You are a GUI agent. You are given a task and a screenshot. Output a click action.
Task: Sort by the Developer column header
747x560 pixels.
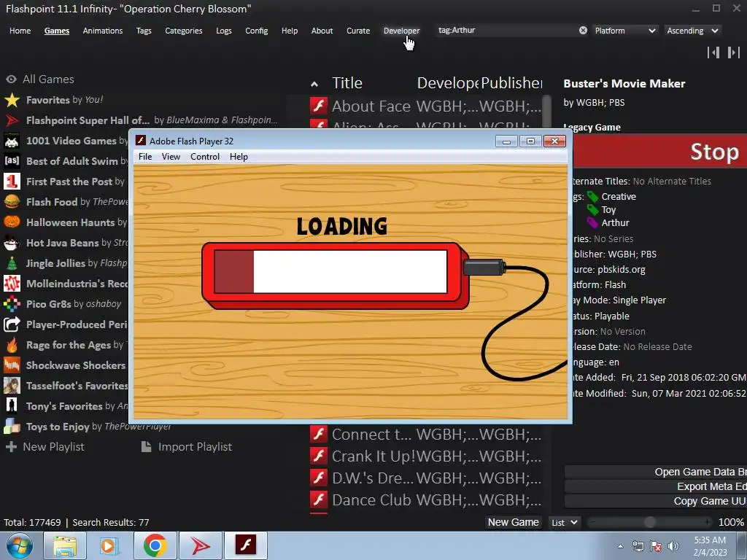pyautogui.click(x=448, y=83)
